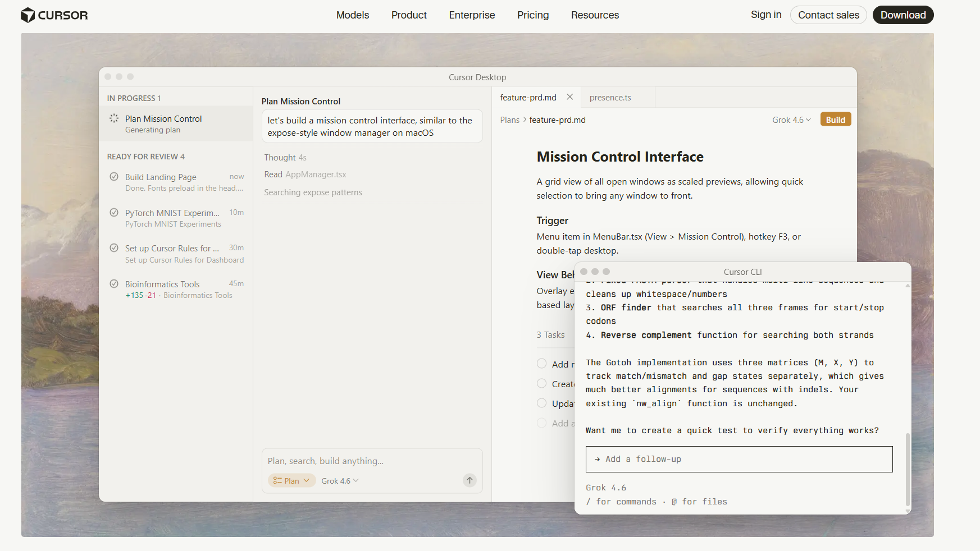Open Grok 4.6 dropdown beside Build button

(791, 120)
